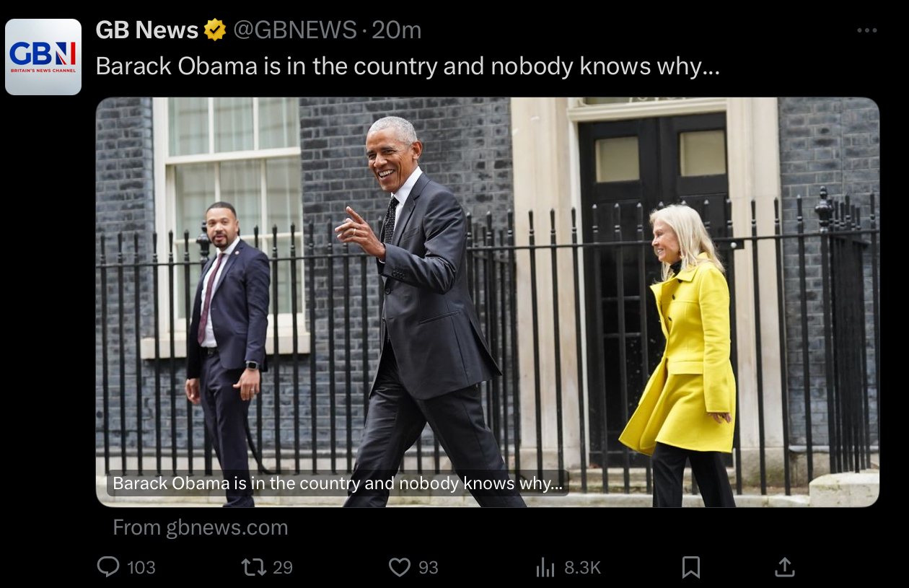The width and height of the screenshot is (909, 588).
Task: Toggle the bookmark icon
Action: (691, 567)
